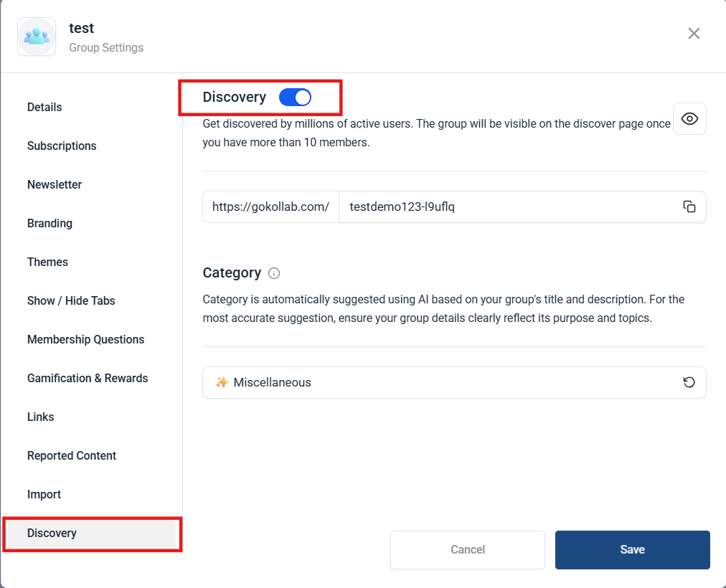Open the Details settings tab
The image size is (726, 588).
point(44,107)
